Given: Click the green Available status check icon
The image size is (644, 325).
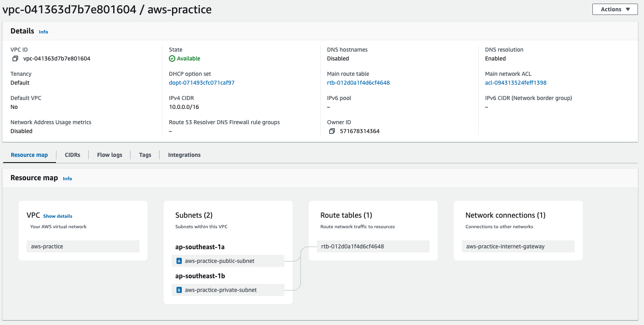Looking at the screenshot, I should click(172, 58).
